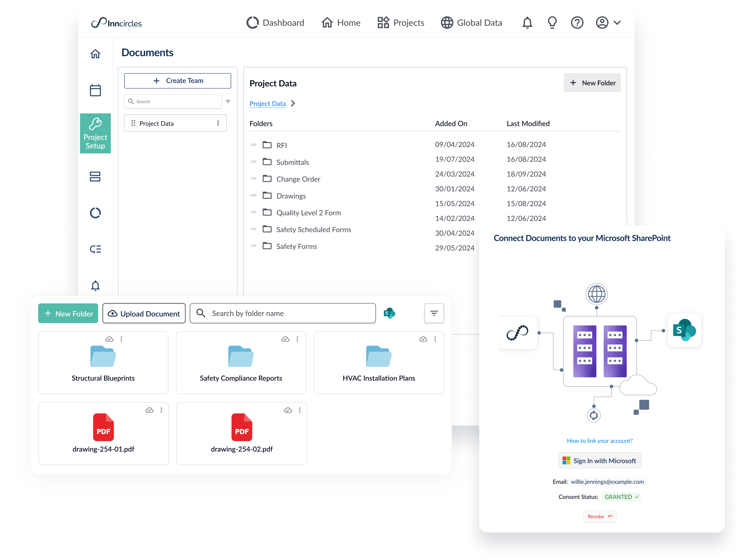Go to Home in top navigation
Screen dimensions: 741x560
pyautogui.click(x=341, y=23)
